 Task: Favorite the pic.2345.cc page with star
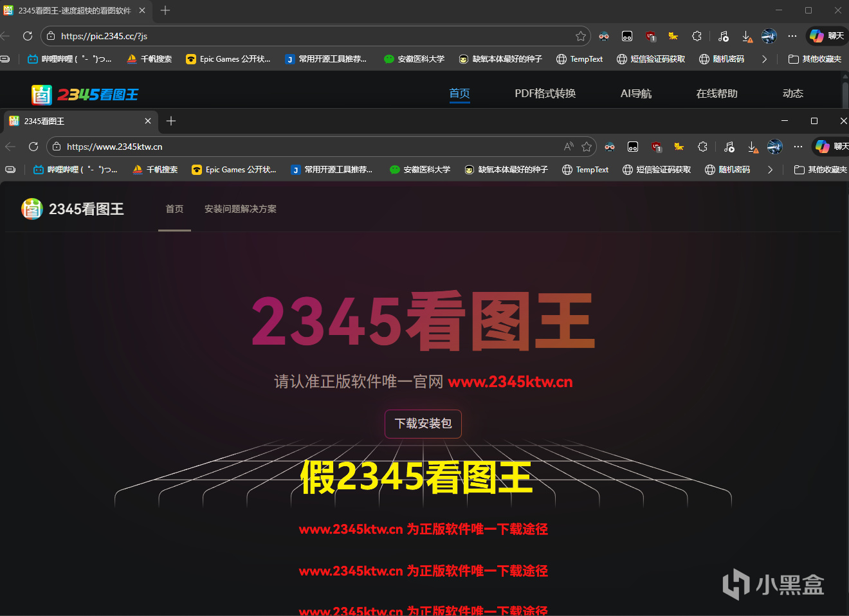pyautogui.click(x=581, y=36)
